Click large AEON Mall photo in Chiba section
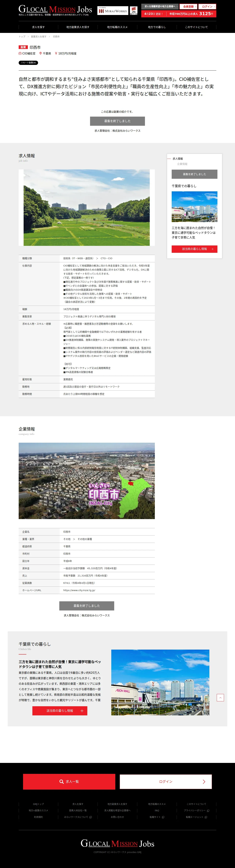 pos(160,682)
